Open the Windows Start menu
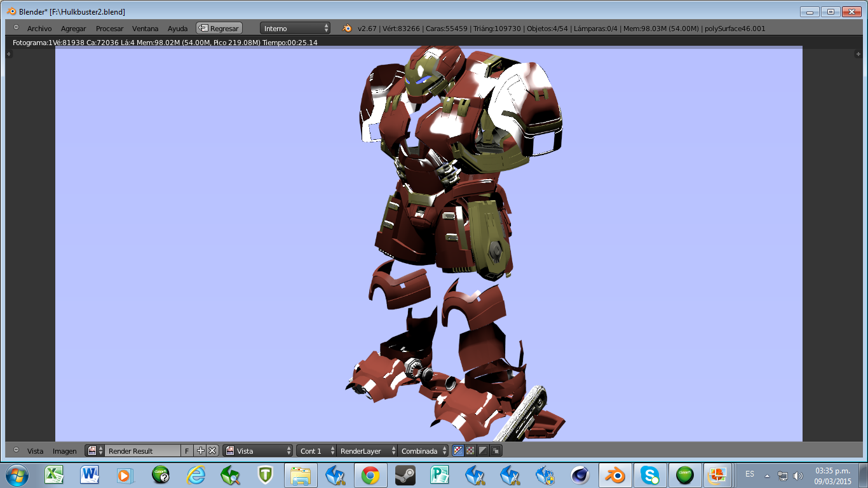This screenshot has height=488, width=868. [x=17, y=475]
